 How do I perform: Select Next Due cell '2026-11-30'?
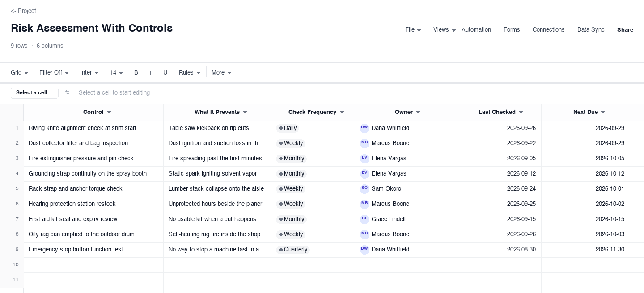585,250
